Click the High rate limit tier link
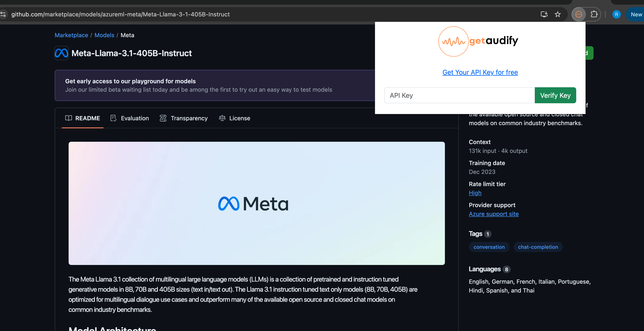The image size is (644, 331). point(475,193)
